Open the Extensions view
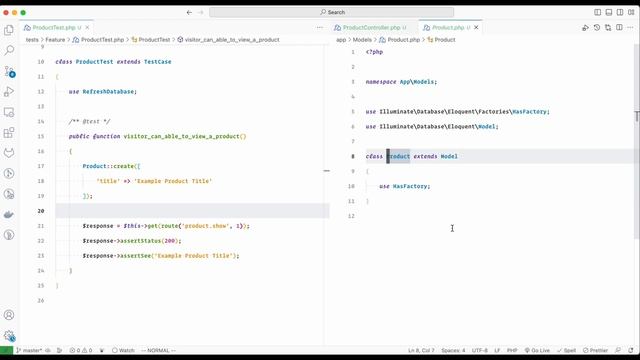640x360 pixels. (x=9, y=132)
